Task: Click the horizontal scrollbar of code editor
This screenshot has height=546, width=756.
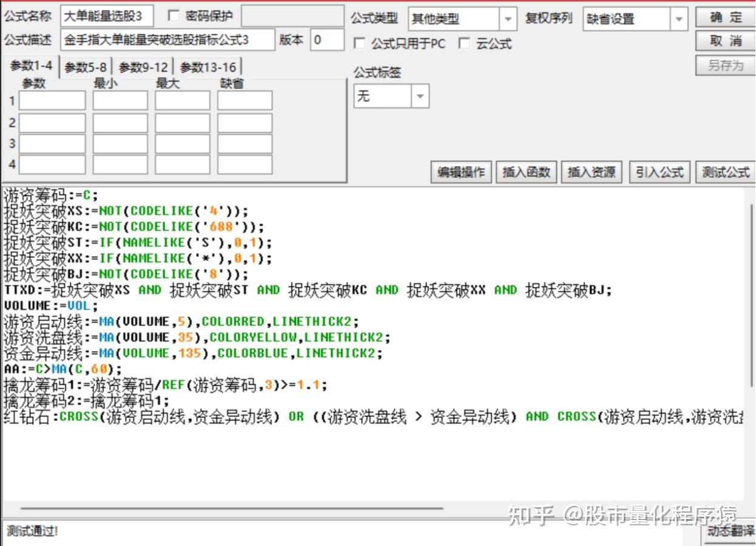Action: [x=232, y=509]
